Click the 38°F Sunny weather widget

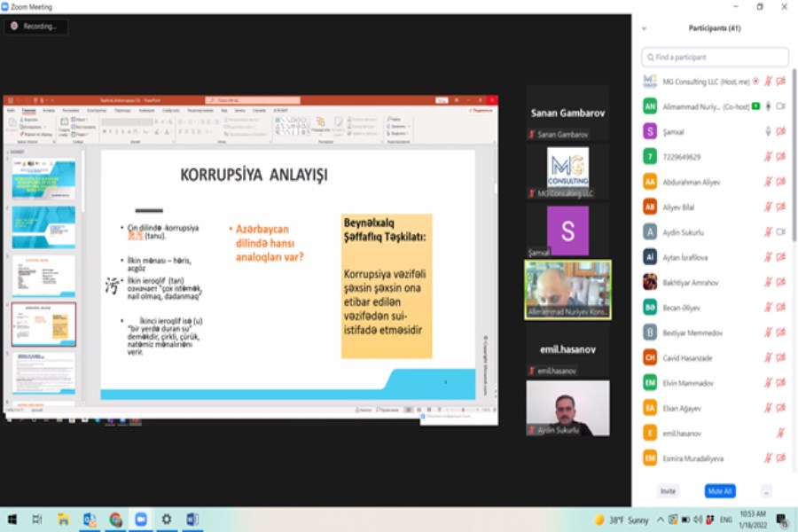622,520
